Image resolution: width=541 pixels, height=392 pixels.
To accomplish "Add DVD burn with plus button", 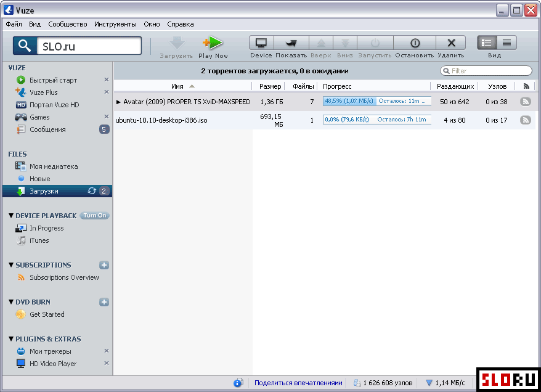I will pos(104,302).
